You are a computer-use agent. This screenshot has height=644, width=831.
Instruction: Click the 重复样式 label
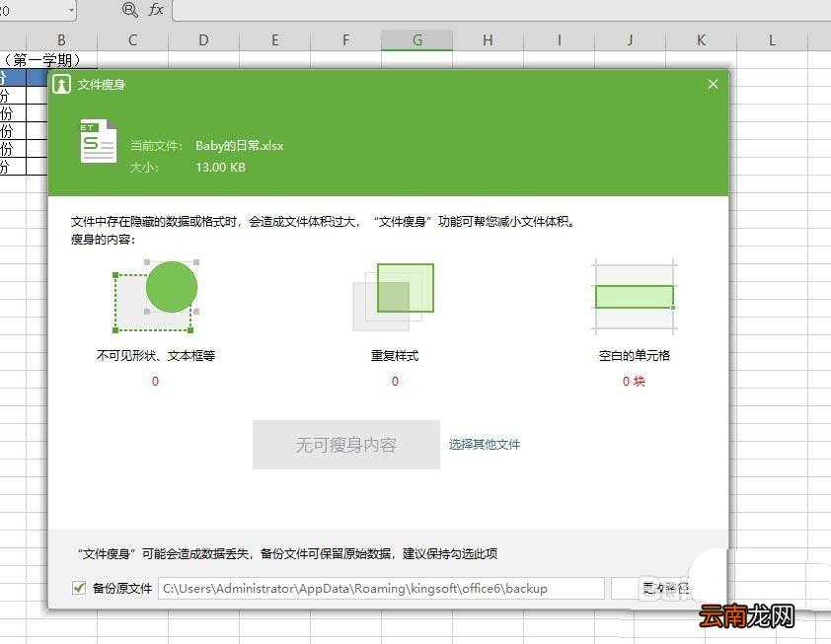pos(395,355)
